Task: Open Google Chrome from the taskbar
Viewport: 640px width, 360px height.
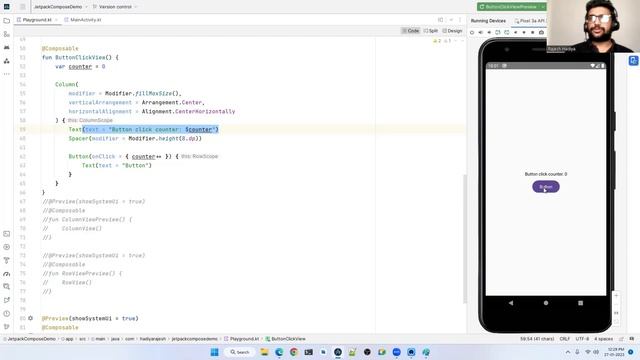Action: pyautogui.click(x=294, y=352)
